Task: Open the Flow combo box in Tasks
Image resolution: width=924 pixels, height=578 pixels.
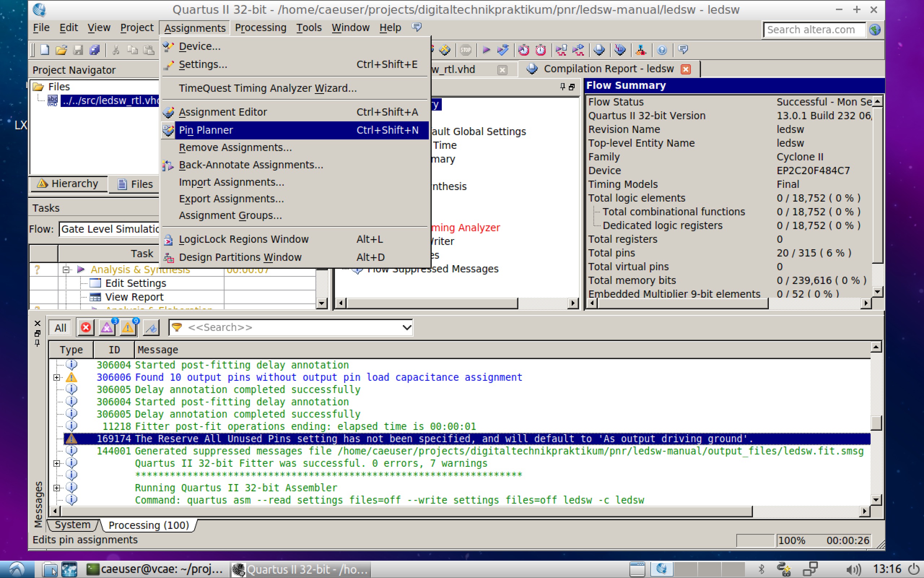Action: pos(109,229)
